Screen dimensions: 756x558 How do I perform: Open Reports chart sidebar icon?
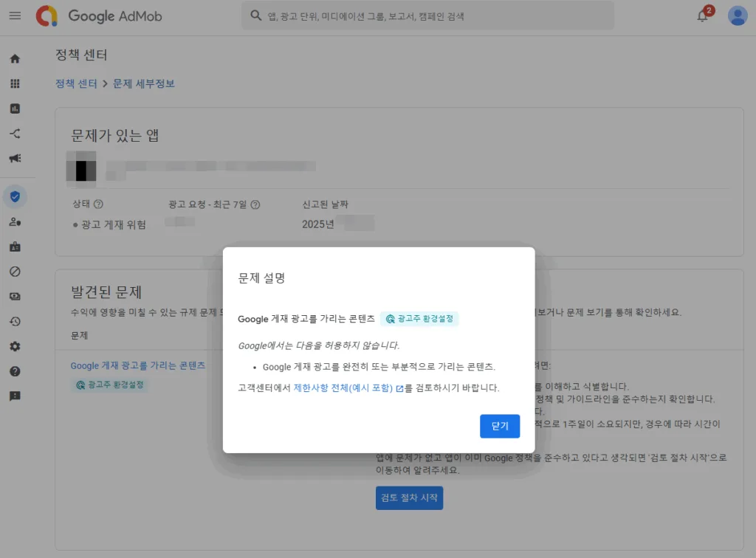pyautogui.click(x=15, y=108)
